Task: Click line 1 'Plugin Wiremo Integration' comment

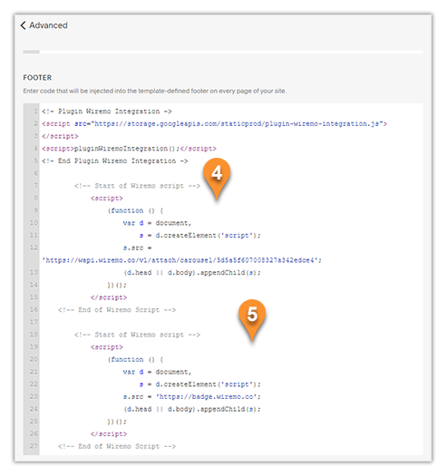Action: coord(107,112)
